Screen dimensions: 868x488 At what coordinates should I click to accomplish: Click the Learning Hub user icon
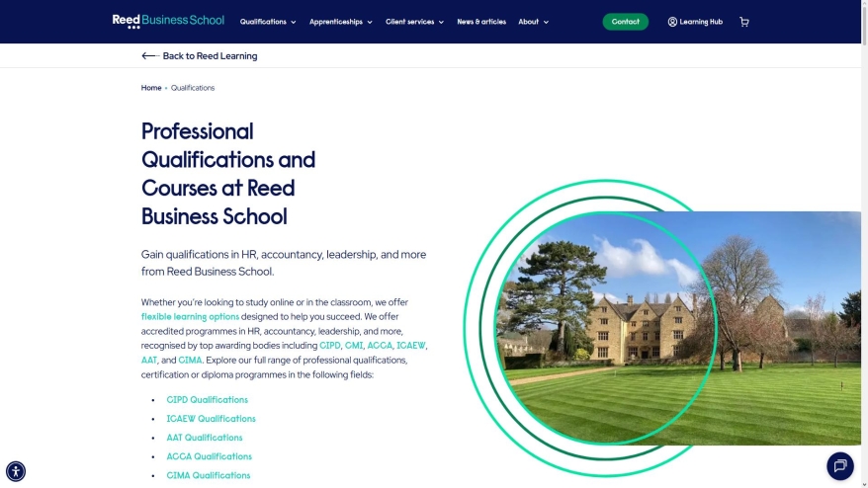[672, 22]
